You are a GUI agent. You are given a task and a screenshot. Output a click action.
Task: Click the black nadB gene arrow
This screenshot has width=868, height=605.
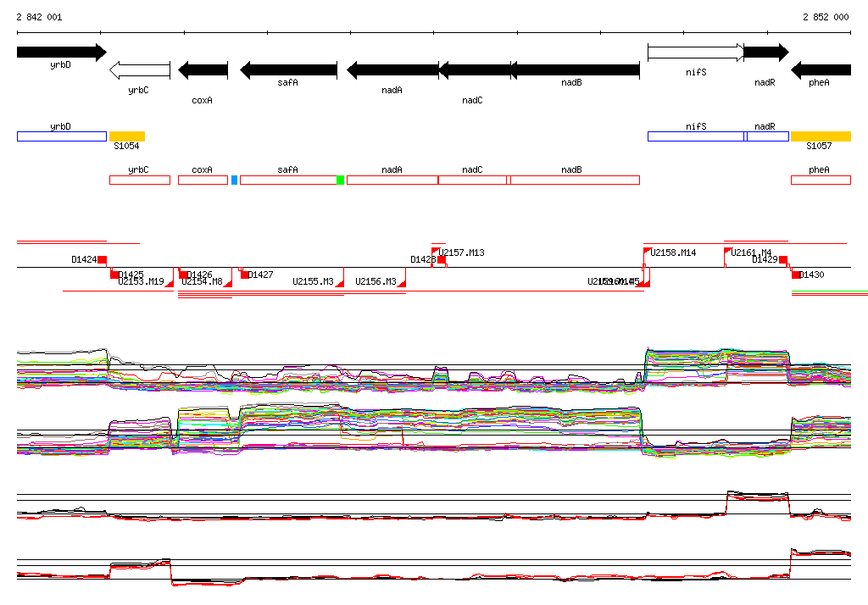click(575, 69)
